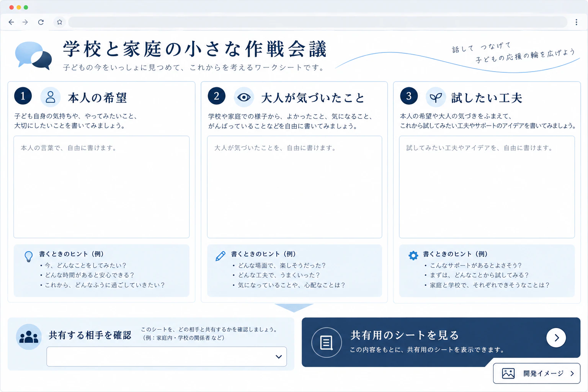The height and width of the screenshot is (392, 588).
Task: Click the image icon on 開発イメージ
Action: click(x=508, y=373)
